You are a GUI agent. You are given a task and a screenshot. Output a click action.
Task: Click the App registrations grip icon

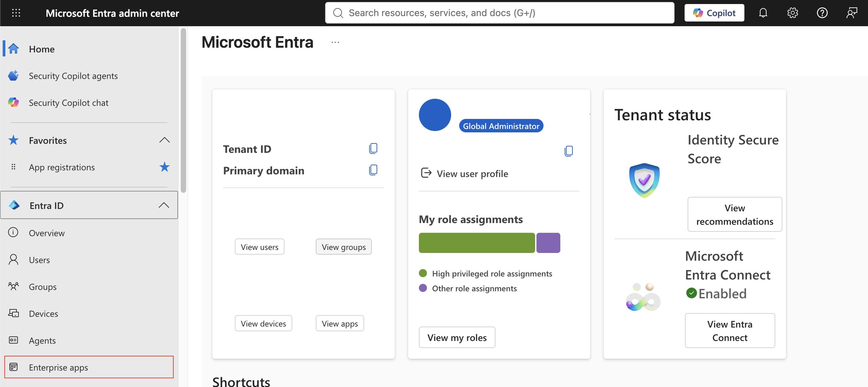(x=13, y=167)
